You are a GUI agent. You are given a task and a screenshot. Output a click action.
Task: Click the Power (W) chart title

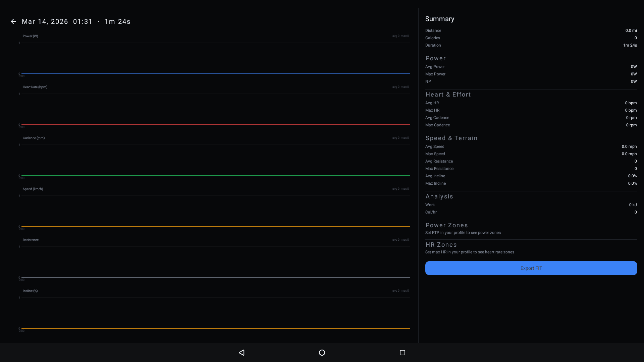[x=30, y=36]
